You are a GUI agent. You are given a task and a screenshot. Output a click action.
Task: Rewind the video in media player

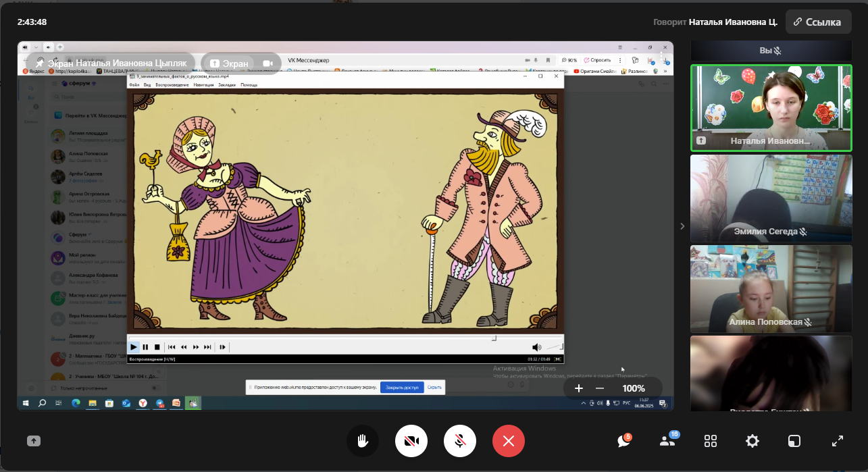[x=184, y=347]
